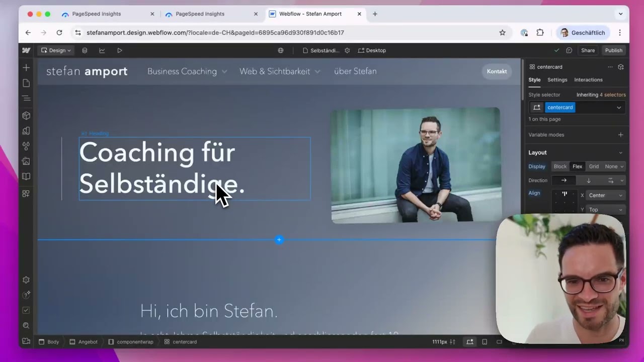Bookmark this page with the star icon
Image resolution: width=644 pixels, height=362 pixels.
(502, 33)
